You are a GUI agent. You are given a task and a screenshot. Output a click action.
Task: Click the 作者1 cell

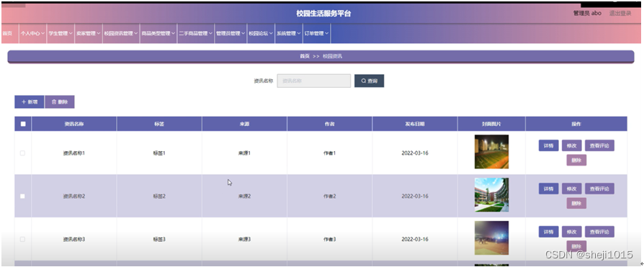pyautogui.click(x=330, y=153)
